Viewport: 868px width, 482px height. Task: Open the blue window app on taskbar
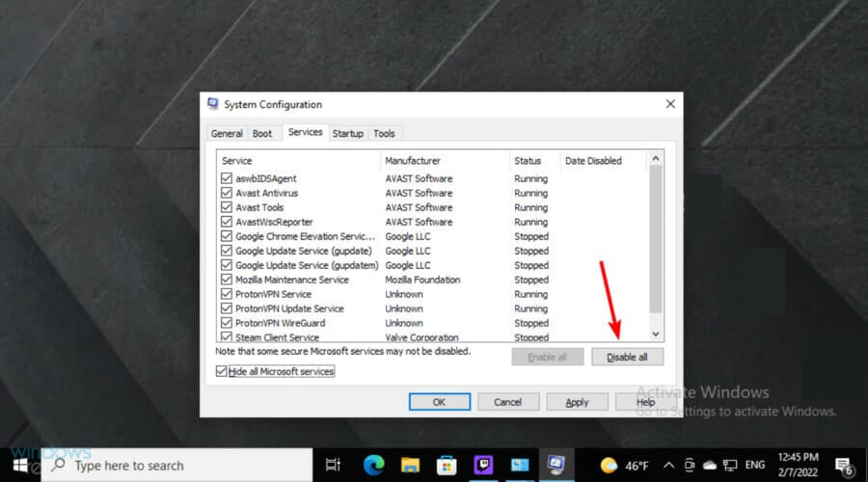[x=520, y=466]
